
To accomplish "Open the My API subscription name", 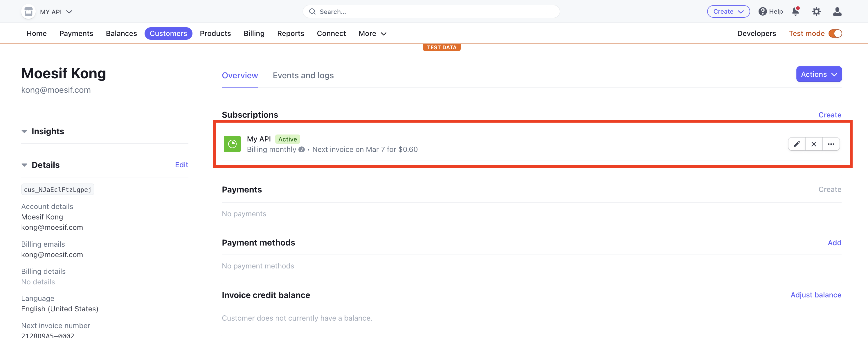I will pyautogui.click(x=258, y=139).
